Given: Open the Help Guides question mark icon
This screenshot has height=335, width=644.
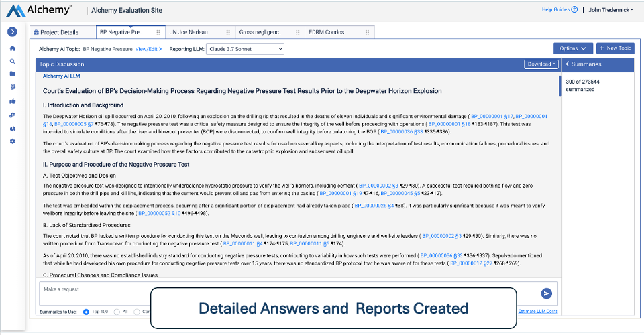Looking at the screenshot, I should point(575,9).
